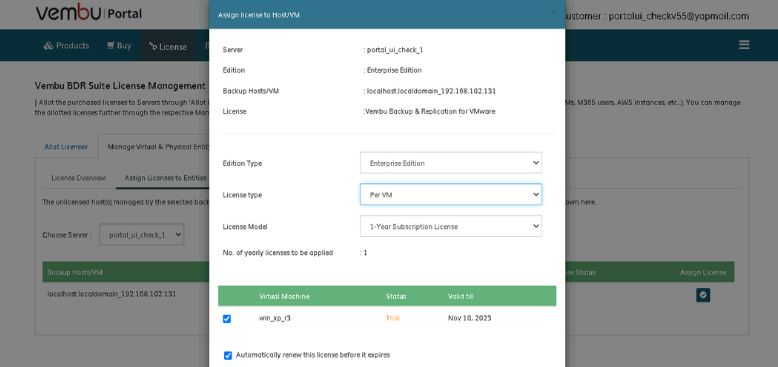The height and width of the screenshot is (367, 778).
Task: Switch to the Allot Licenses tab
Action: 66,147
